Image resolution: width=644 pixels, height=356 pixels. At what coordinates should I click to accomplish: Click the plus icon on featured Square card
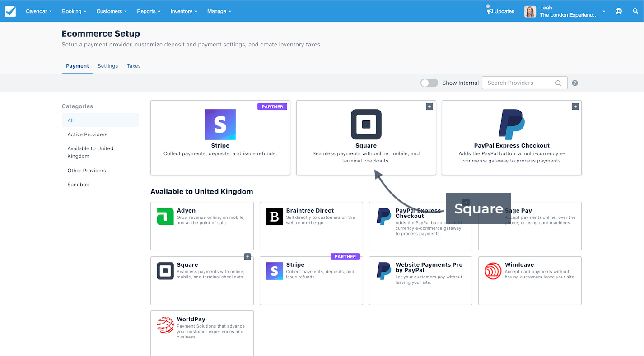coord(429,106)
